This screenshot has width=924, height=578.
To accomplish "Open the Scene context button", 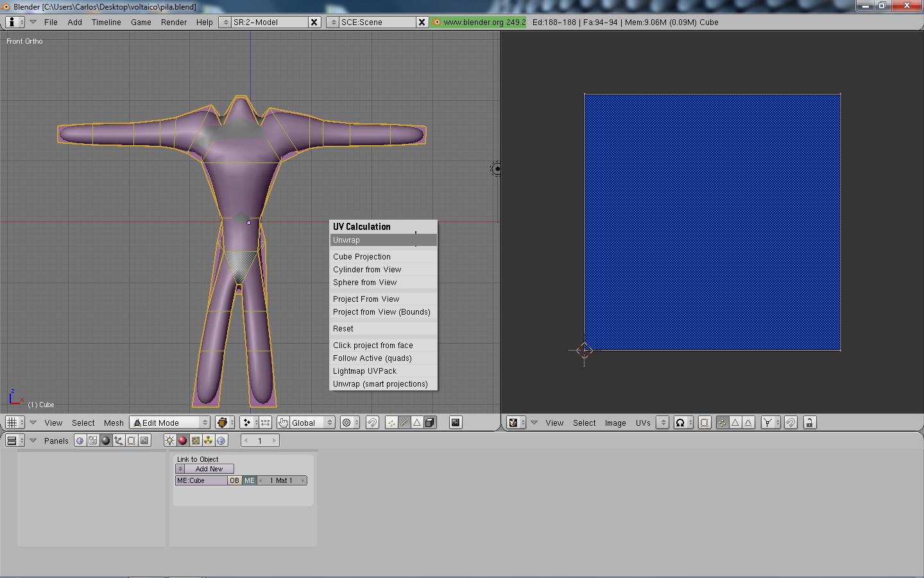I will pos(144,441).
